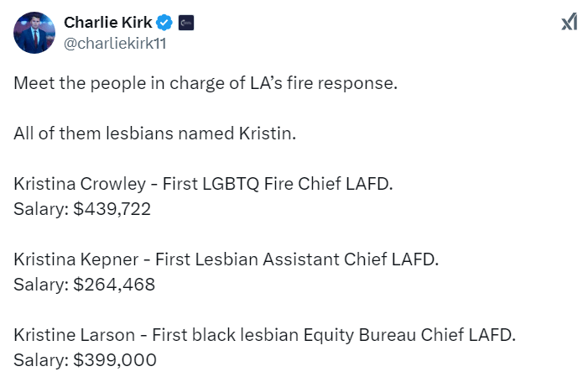Click the phrase "First LGBTQ Fire Chief"
Viewport: 588px width, 377px height.
coord(251,185)
